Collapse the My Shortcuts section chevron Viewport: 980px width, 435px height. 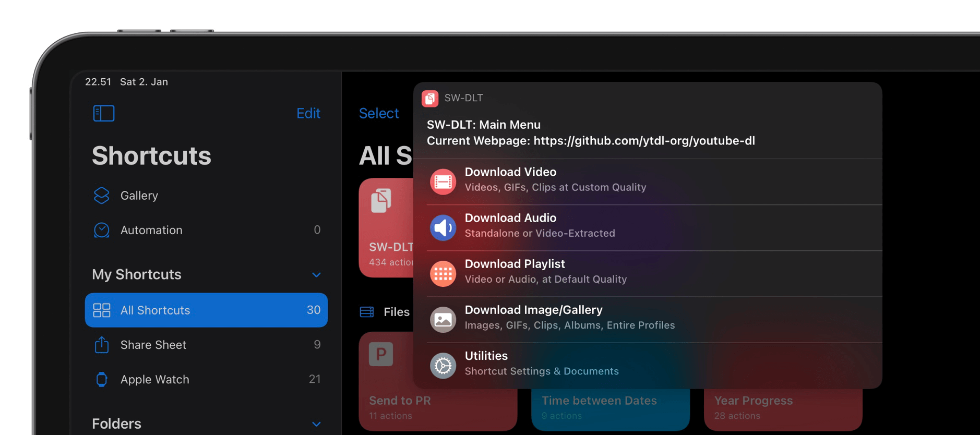[316, 275]
